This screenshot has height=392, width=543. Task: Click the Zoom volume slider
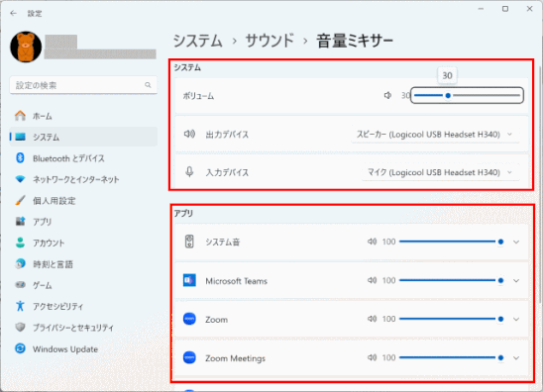point(452,319)
